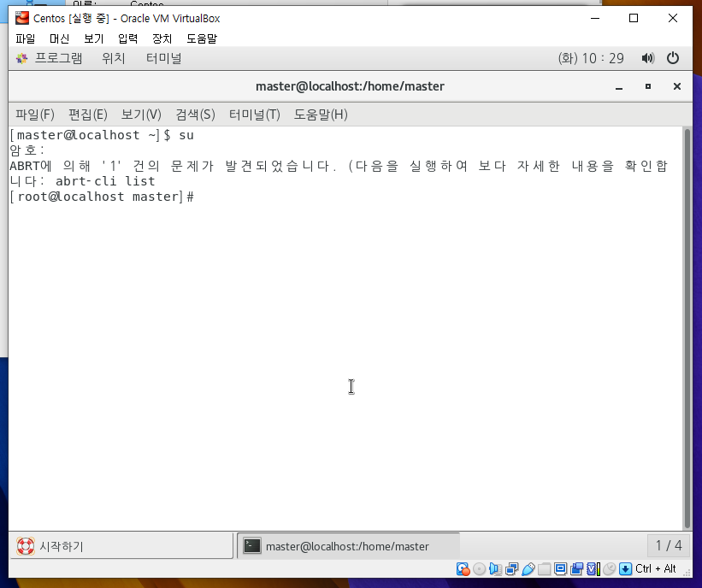Click the VirtualBox window title icon
This screenshot has width=702, height=588.
tap(22, 18)
